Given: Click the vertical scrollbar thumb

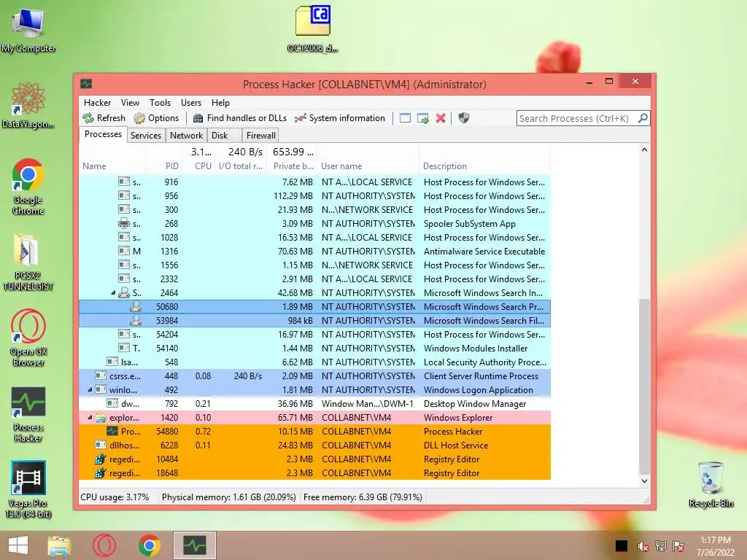Looking at the screenshot, I should click(x=644, y=386).
